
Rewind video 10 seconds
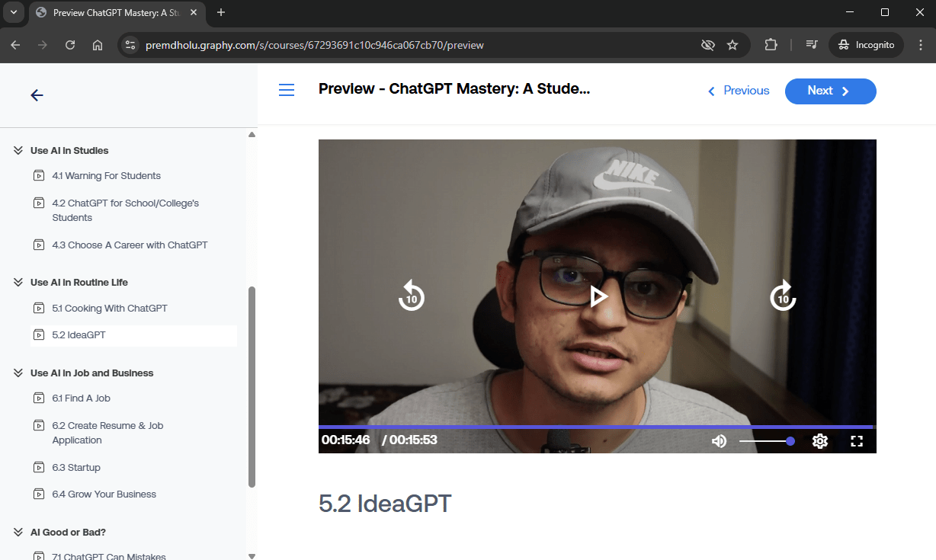point(412,296)
